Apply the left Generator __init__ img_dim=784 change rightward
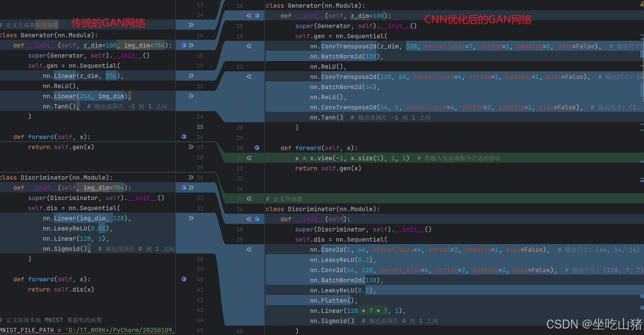 coord(191,45)
